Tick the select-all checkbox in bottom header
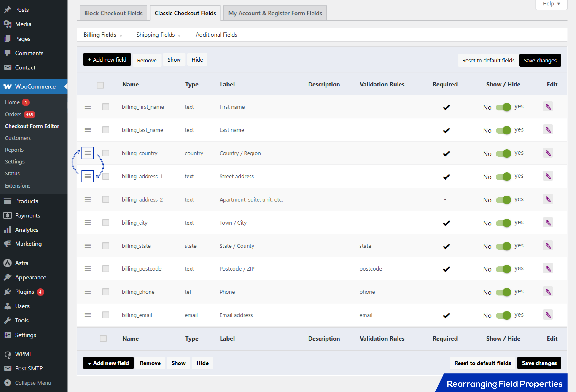The height and width of the screenshot is (392, 576). click(x=103, y=338)
